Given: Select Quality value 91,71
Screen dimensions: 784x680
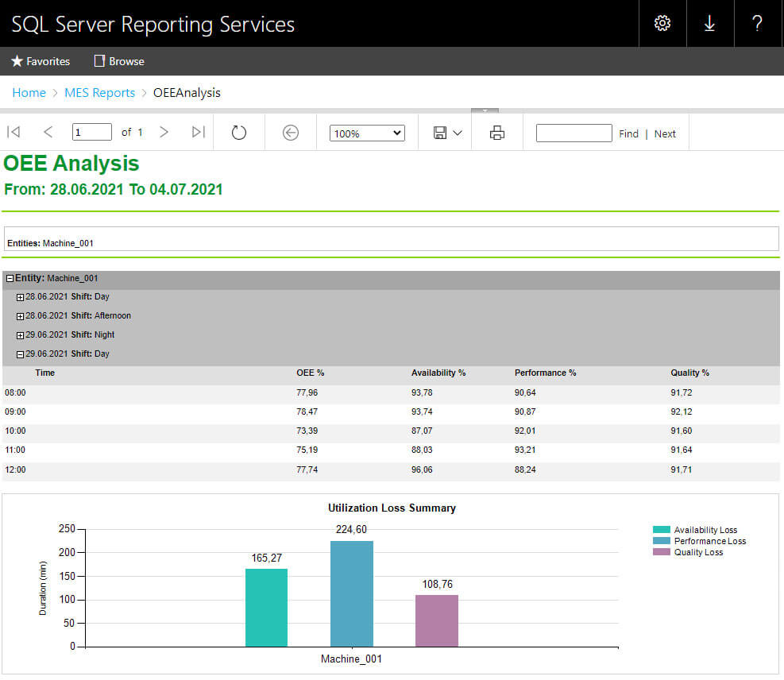Looking at the screenshot, I should coord(681,470).
